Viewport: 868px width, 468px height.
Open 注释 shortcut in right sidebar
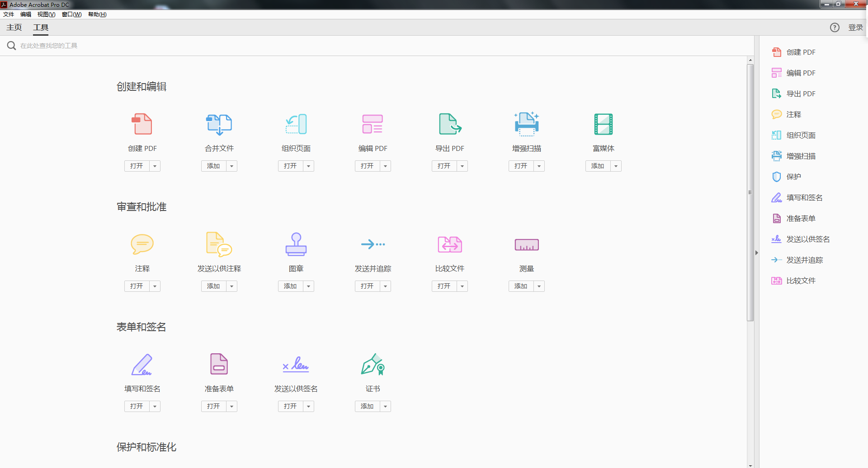[x=786, y=114]
